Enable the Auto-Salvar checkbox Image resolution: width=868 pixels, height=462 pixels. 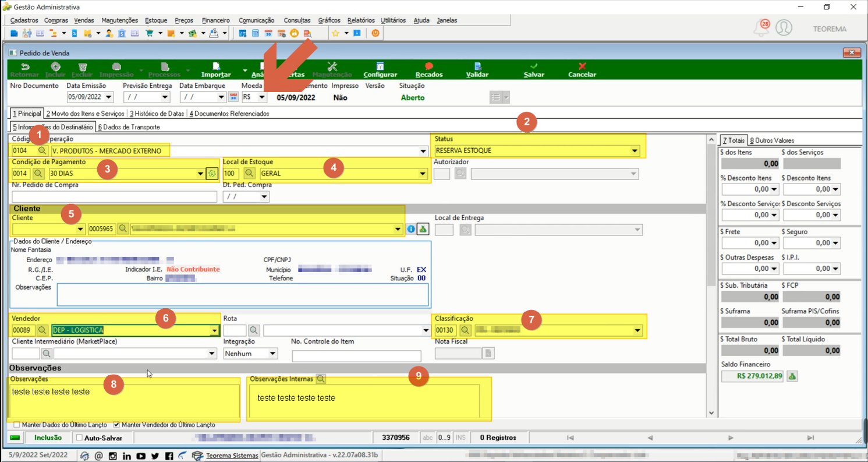click(x=80, y=438)
